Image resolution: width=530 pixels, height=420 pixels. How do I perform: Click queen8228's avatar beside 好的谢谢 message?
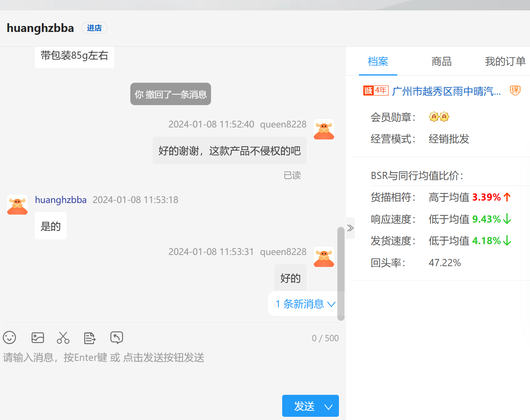pyautogui.click(x=324, y=129)
